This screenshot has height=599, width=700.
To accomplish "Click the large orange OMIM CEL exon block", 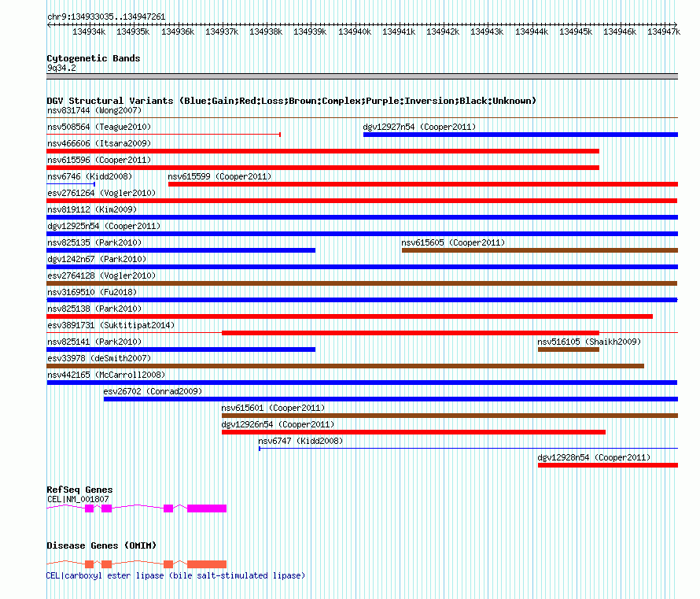I will point(207,564).
